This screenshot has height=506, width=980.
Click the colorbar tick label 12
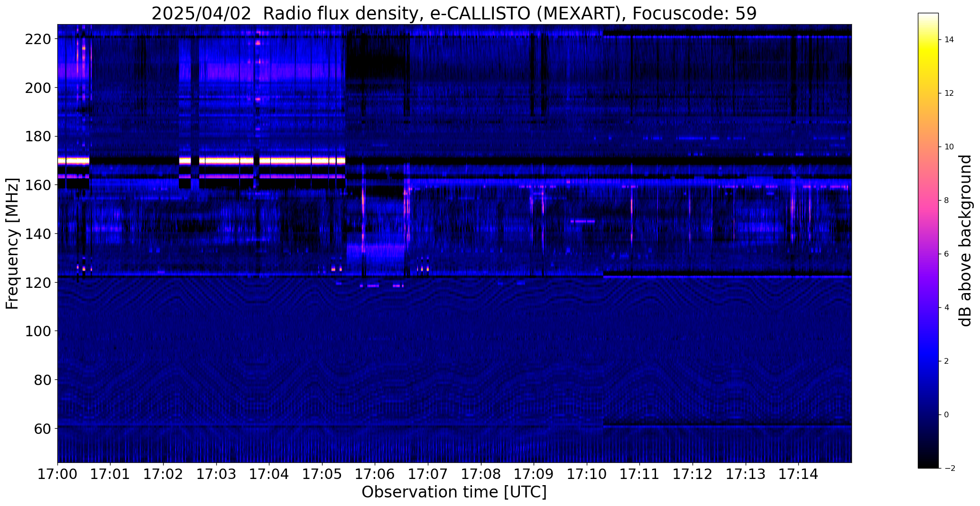point(949,93)
